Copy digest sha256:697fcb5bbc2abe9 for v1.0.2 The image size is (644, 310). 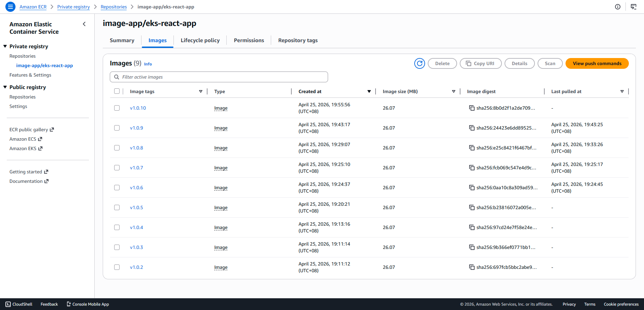tap(472, 267)
